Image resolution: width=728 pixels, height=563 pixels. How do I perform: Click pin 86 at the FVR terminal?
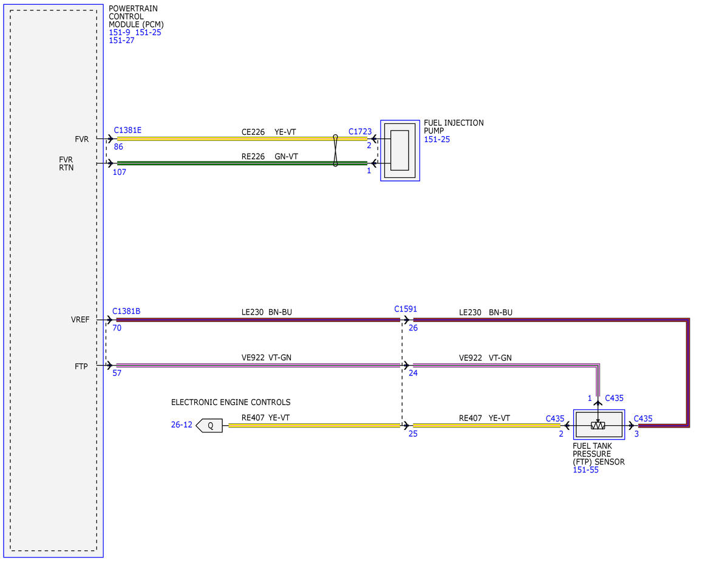pos(118,147)
